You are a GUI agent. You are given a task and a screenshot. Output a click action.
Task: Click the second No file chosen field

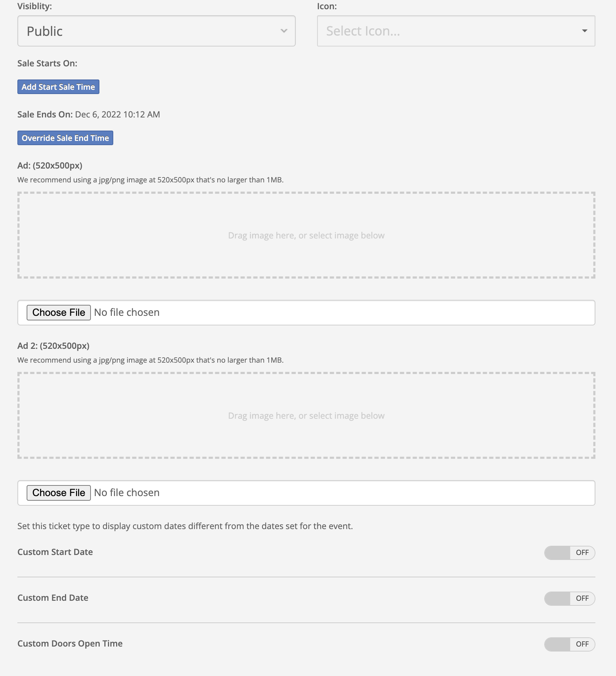point(126,493)
